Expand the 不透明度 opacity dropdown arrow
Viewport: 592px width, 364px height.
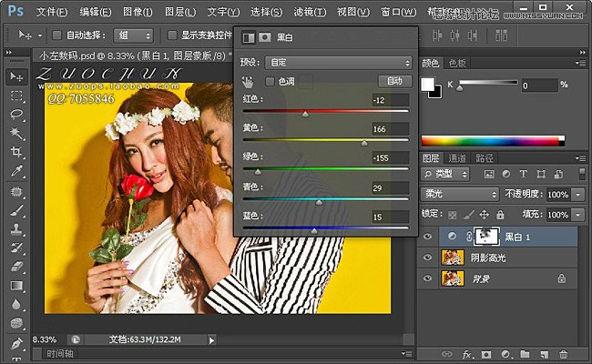579,195
